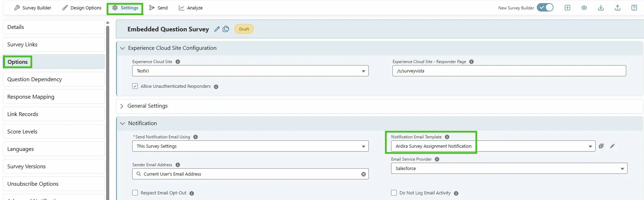Open the Survey Builder tab
644x200 pixels.
coord(33,8)
